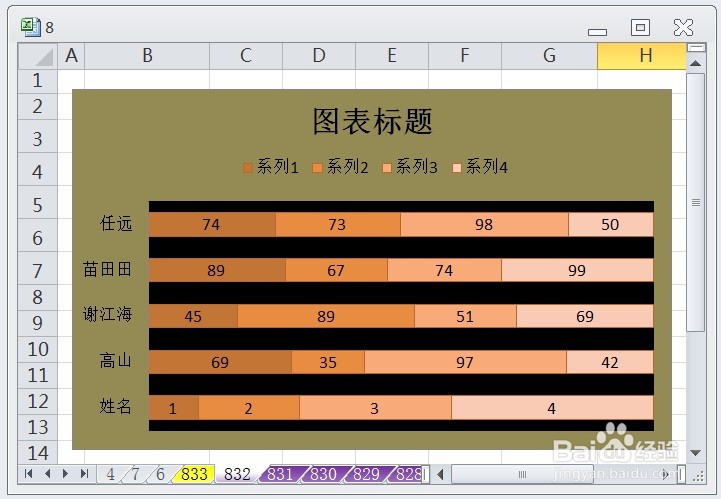Select row 14 header
The height and width of the screenshot is (499, 721).
pyautogui.click(x=38, y=453)
